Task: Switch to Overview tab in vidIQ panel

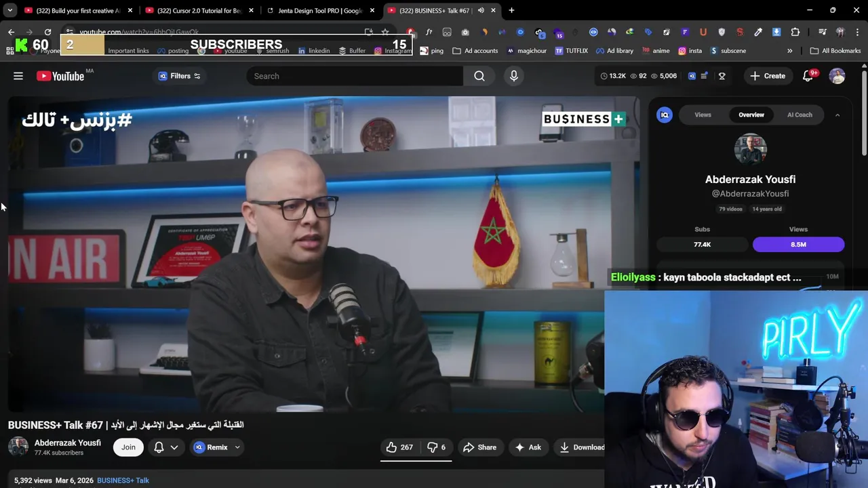Action: click(x=751, y=115)
